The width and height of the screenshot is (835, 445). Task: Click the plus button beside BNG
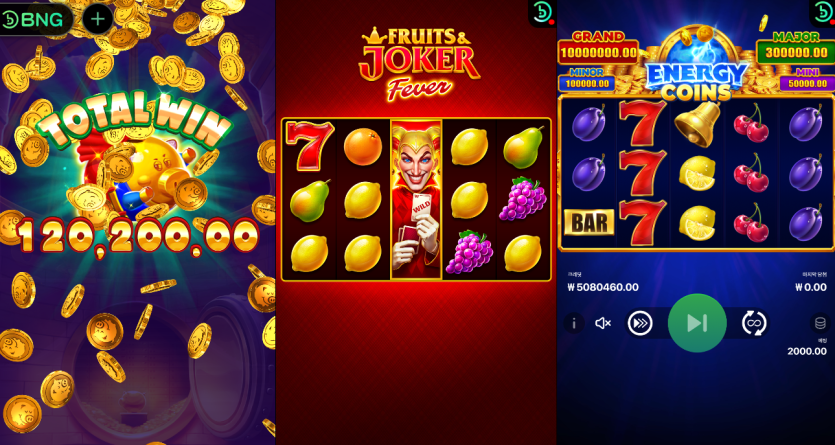click(x=98, y=19)
